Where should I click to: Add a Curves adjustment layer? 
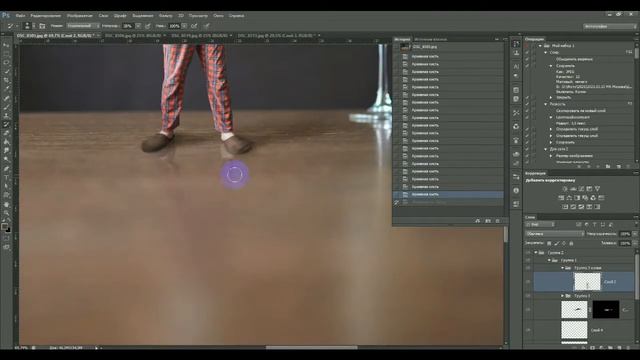(581, 189)
